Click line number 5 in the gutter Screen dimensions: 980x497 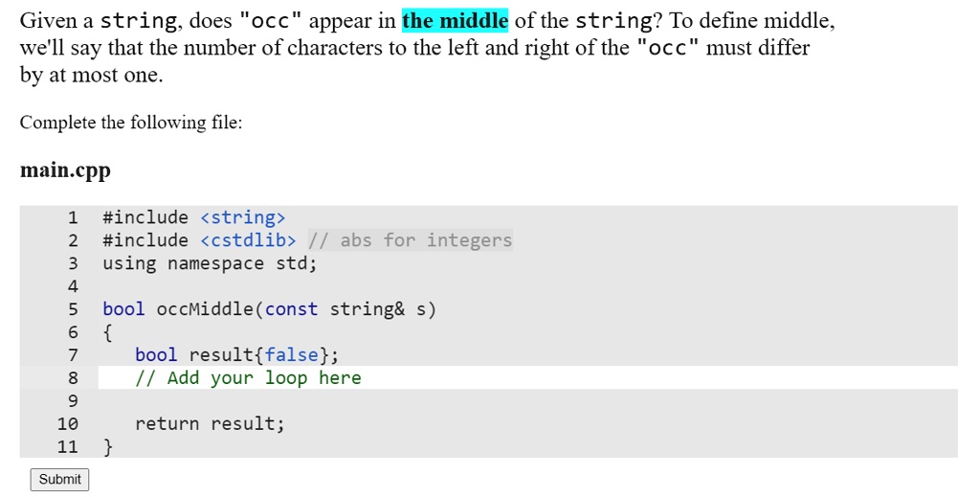(73, 308)
